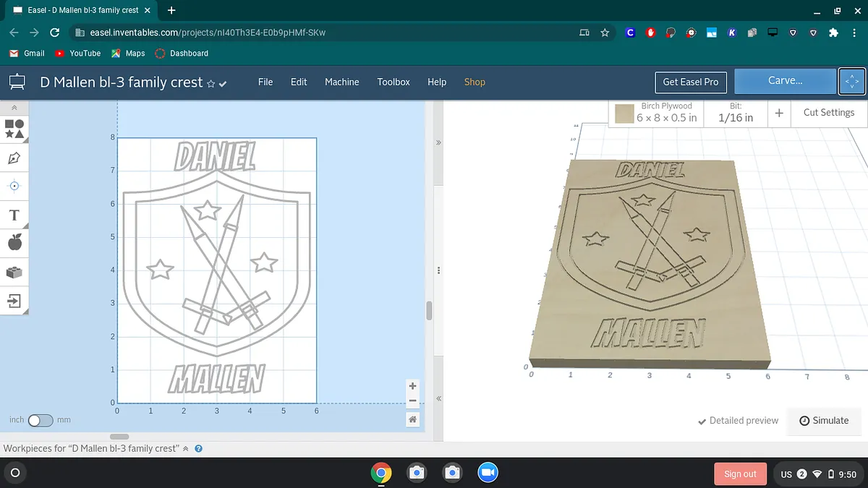
Task: Choose the Text tool
Action: point(14,215)
